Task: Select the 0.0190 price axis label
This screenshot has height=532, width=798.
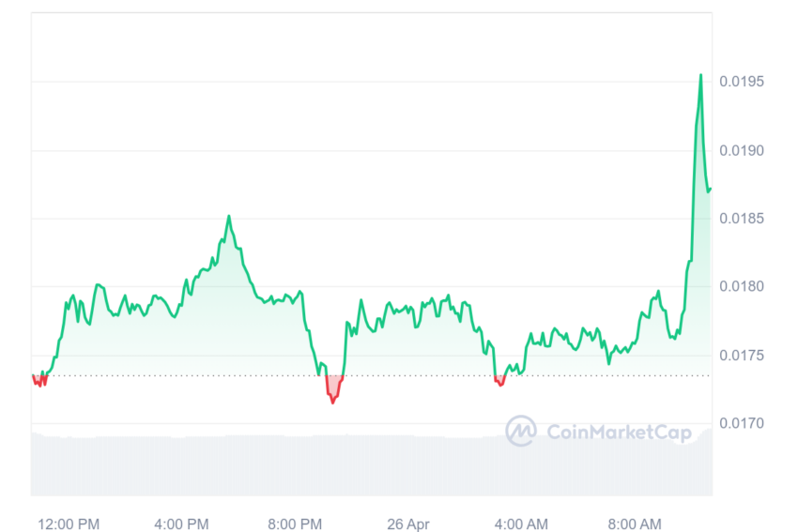Action: [742, 150]
